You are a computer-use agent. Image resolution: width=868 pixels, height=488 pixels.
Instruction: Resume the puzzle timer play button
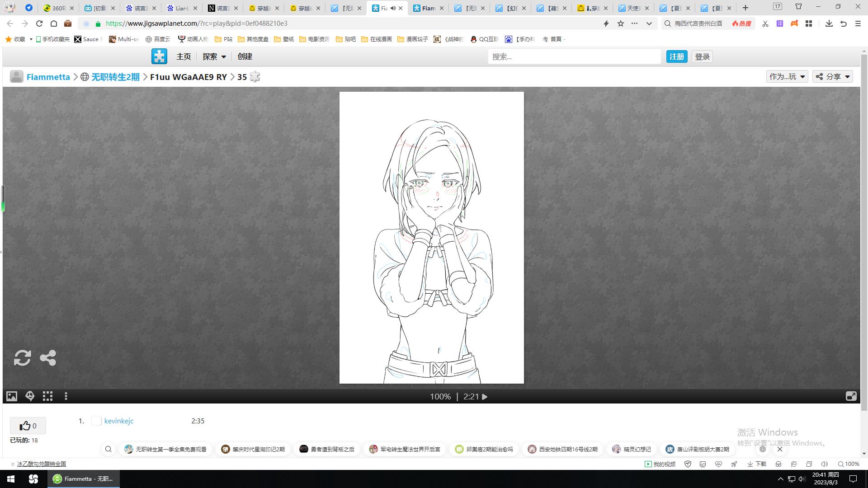point(485,397)
